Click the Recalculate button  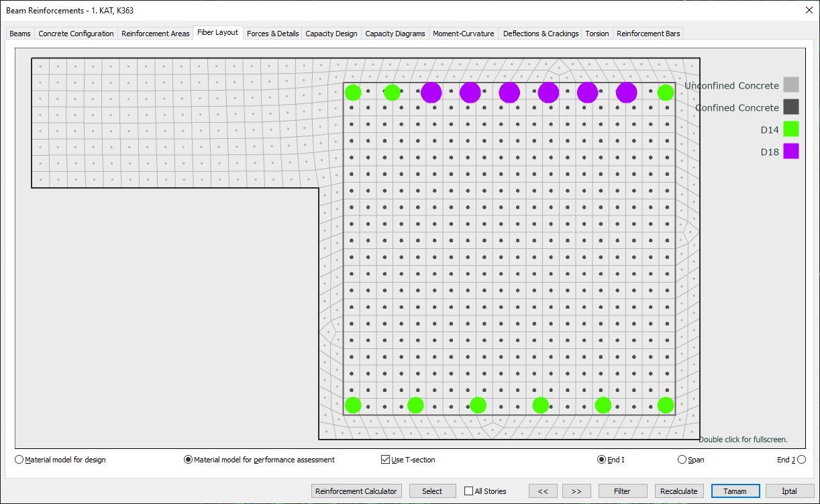click(678, 491)
